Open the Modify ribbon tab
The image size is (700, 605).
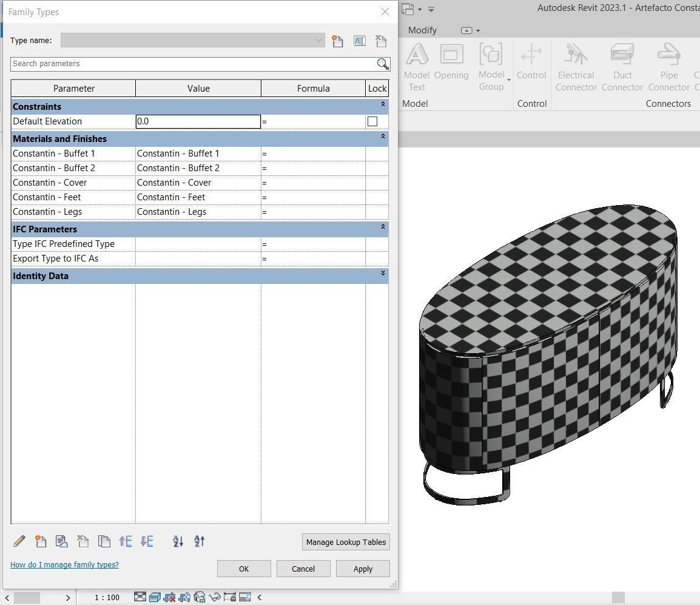[422, 30]
